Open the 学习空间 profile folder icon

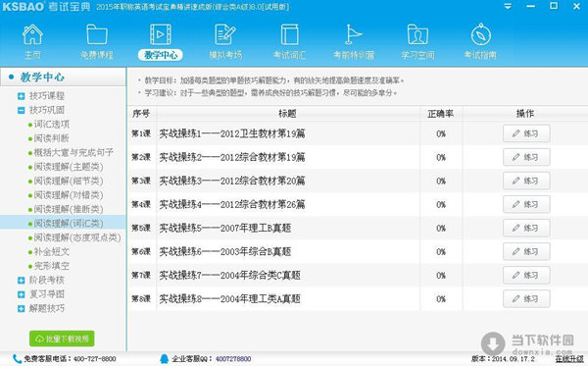(x=417, y=35)
